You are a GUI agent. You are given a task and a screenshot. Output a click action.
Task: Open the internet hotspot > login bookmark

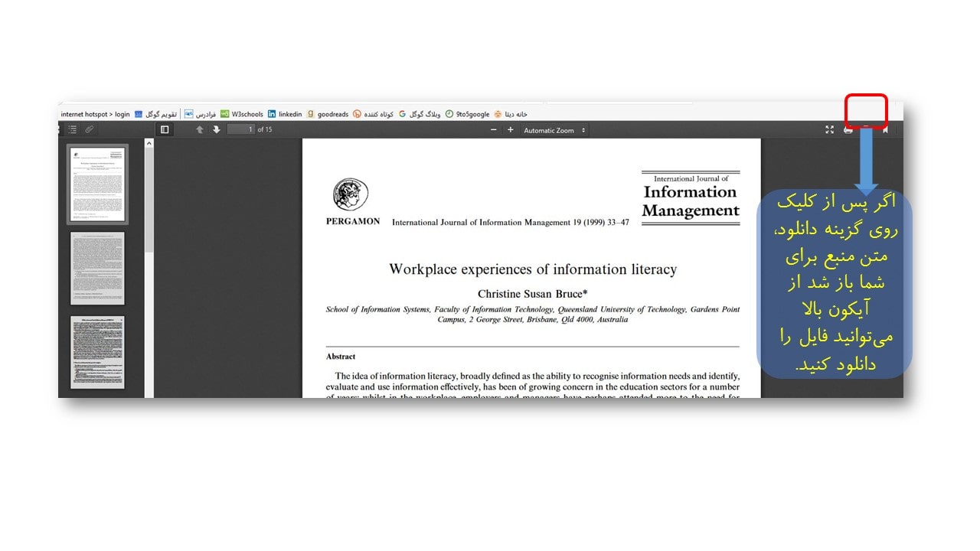[95, 114]
